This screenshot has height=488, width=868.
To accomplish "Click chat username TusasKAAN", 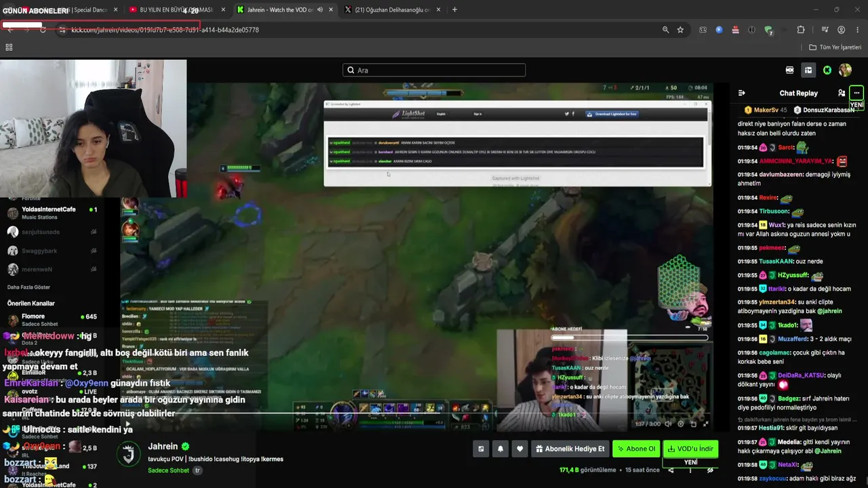I will coord(776,262).
